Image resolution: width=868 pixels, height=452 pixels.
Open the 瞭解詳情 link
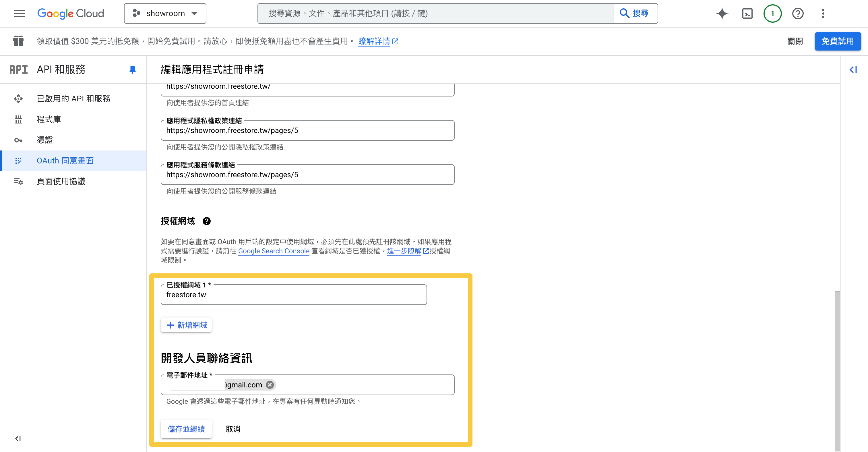click(x=378, y=41)
